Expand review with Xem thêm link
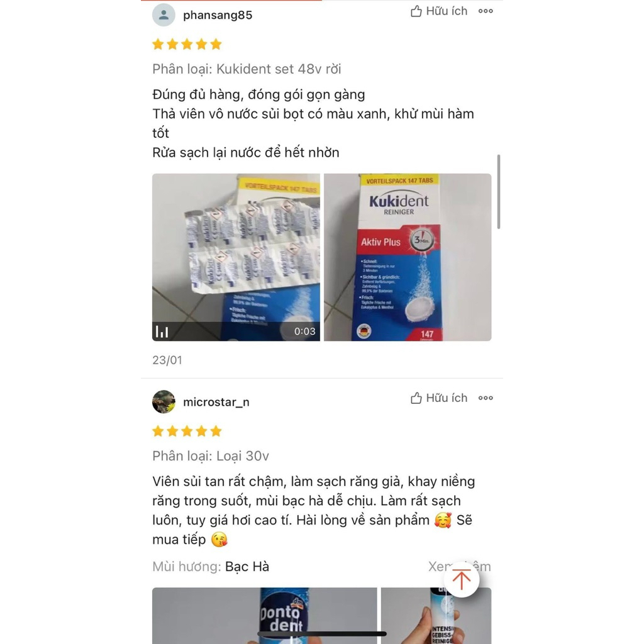Viewport: 644px width, 644px height. click(459, 567)
